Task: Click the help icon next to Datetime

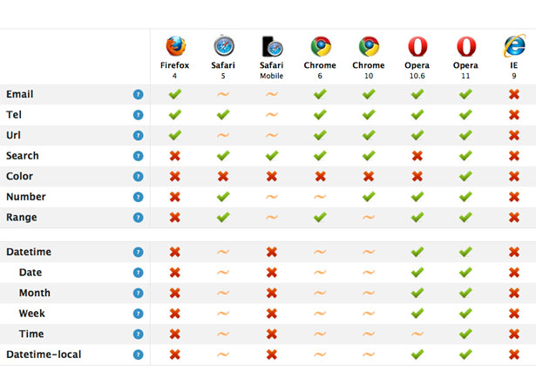Action: [138, 253]
